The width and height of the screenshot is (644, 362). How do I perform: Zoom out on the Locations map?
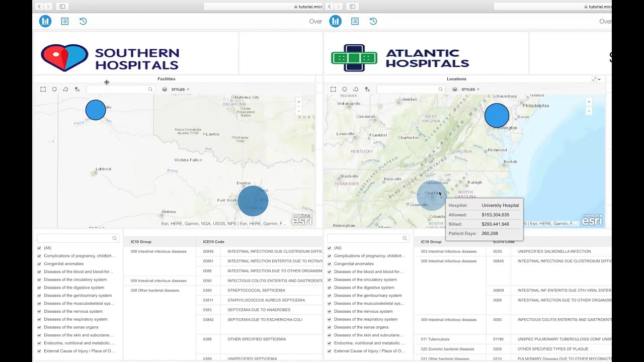[589, 111]
